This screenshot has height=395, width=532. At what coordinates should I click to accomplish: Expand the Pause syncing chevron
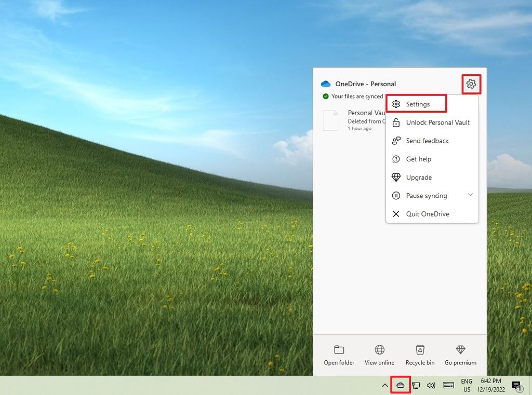click(x=470, y=196)
